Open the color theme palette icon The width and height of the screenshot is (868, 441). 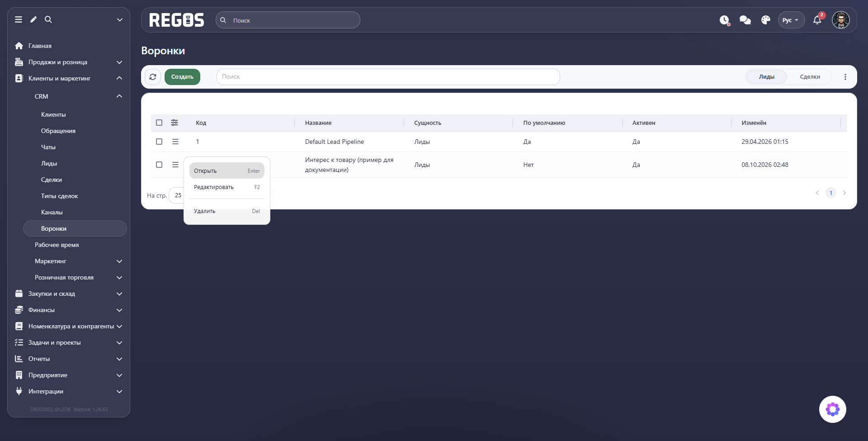tap(765, 20)
